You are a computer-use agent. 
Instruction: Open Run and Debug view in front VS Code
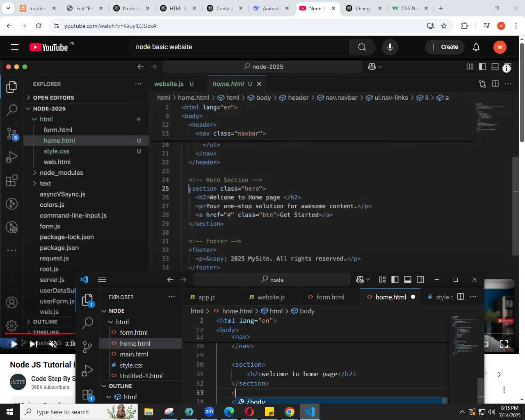[87, 371]
